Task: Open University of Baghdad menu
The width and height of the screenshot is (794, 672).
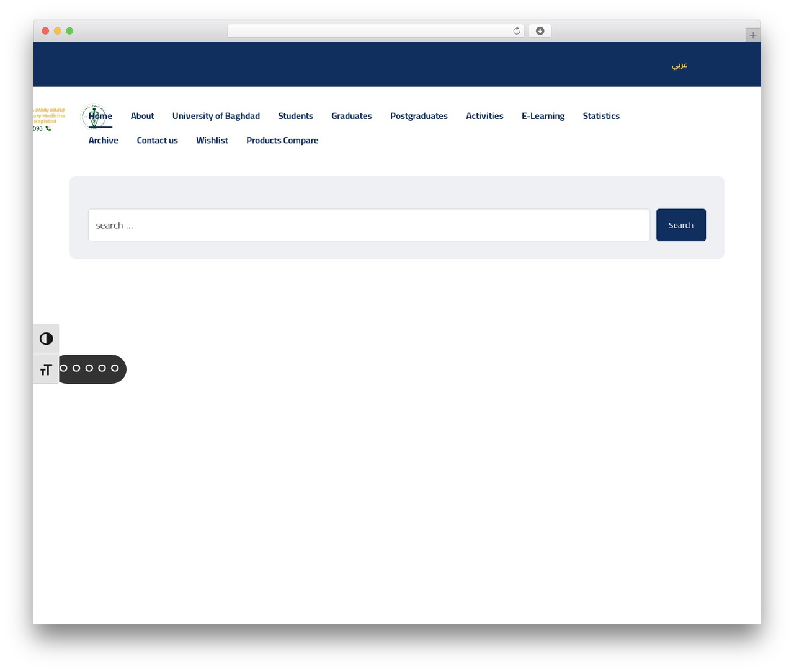Action: [x=216, y=116]
